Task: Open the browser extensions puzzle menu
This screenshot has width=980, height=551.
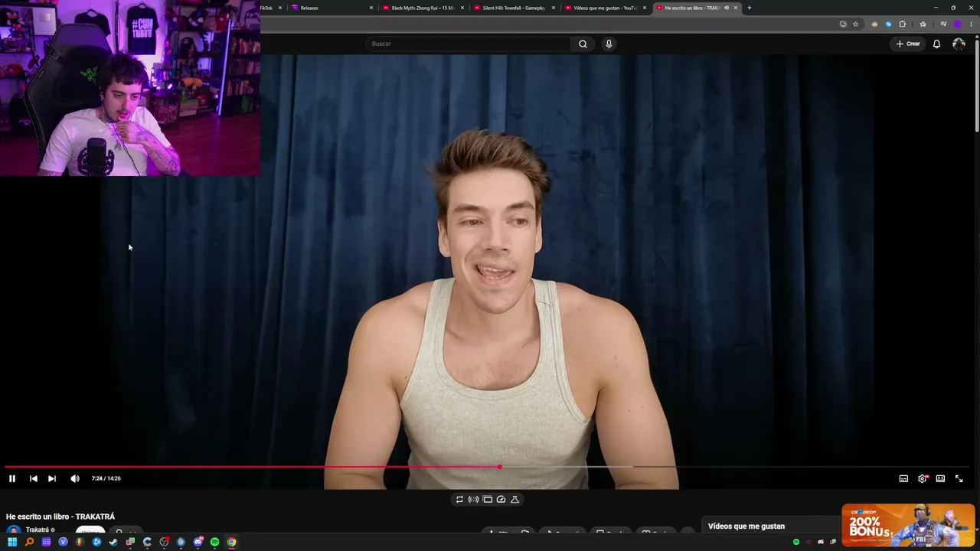Action: click(x=902, y=24)
